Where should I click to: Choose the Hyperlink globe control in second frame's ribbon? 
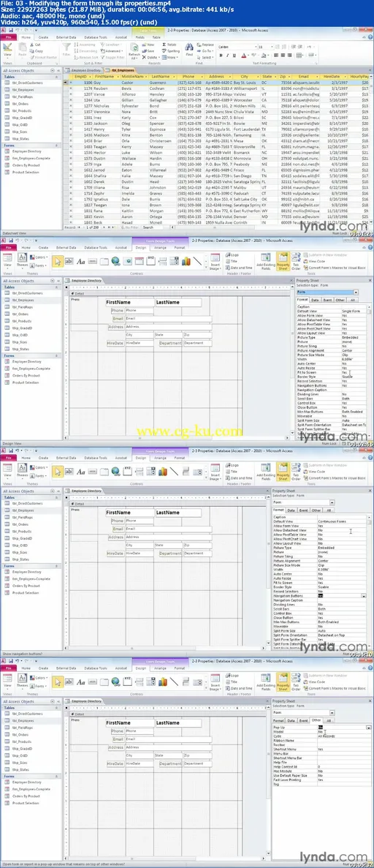point(115,261)
